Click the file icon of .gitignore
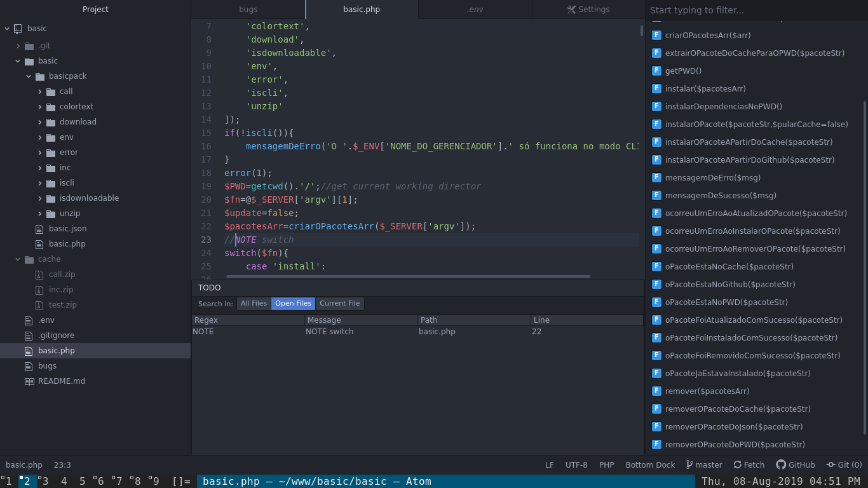This screenshot has width=868, height=488. 29,335
